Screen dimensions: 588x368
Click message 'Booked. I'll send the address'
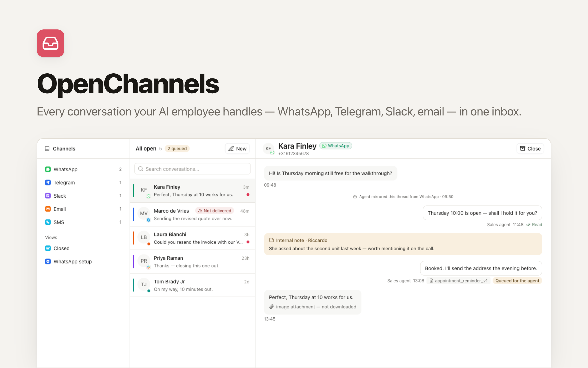[481, 268]
